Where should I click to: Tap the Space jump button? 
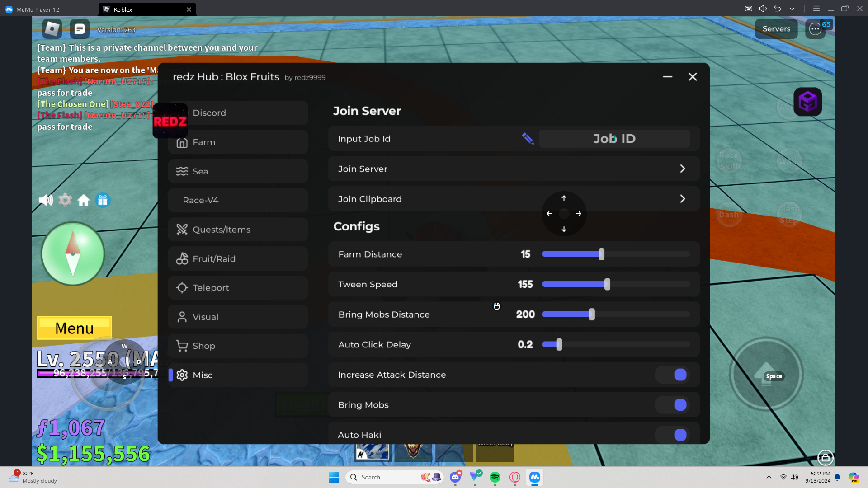click(x=766, y=374)
